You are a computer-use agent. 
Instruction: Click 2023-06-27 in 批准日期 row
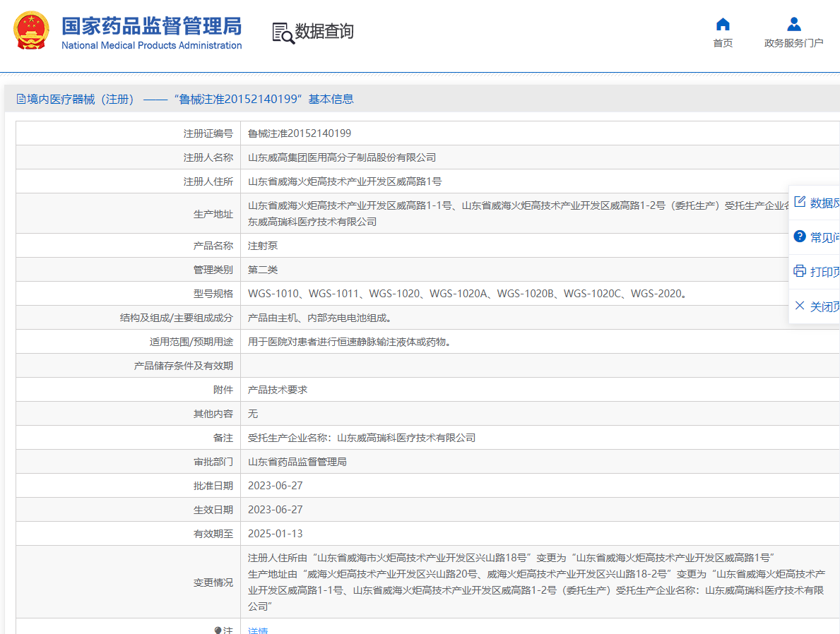click(x=276, y=486)
